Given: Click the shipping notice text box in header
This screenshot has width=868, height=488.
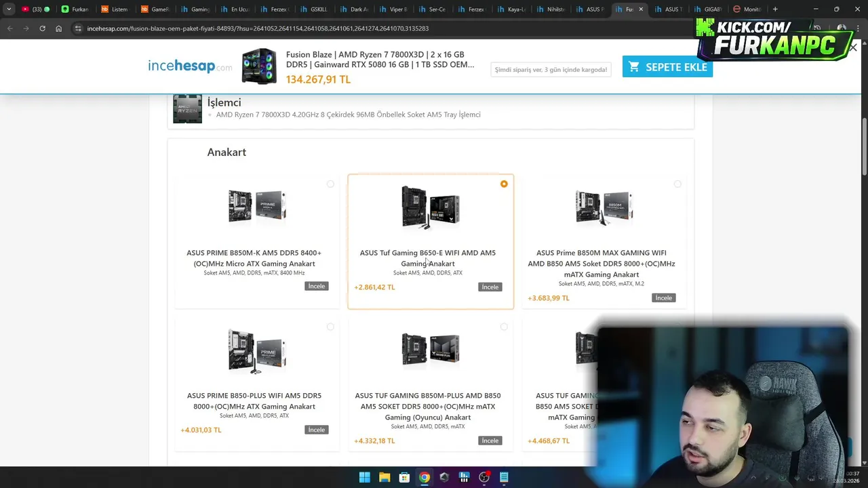Looking at the screenshot, I should coord(551,69).
